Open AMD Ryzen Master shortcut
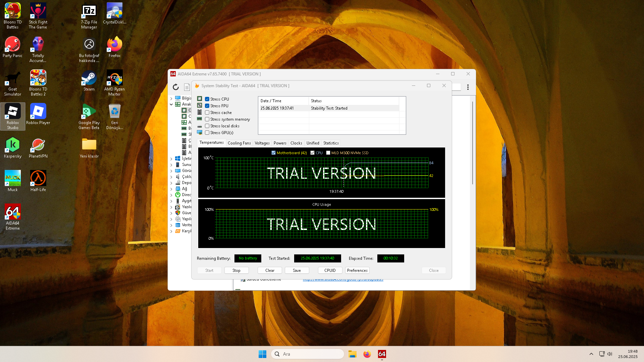Viewport: 644px width, 362px height. click(x=114, y=83)
